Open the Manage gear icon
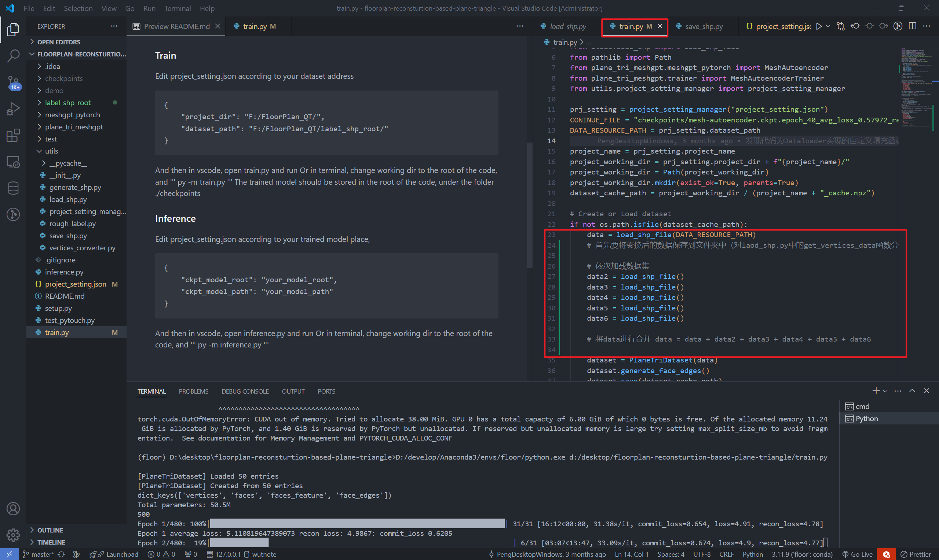Image resolution: width=939 pixels, height=560 pixels. (x=13, y=534)
